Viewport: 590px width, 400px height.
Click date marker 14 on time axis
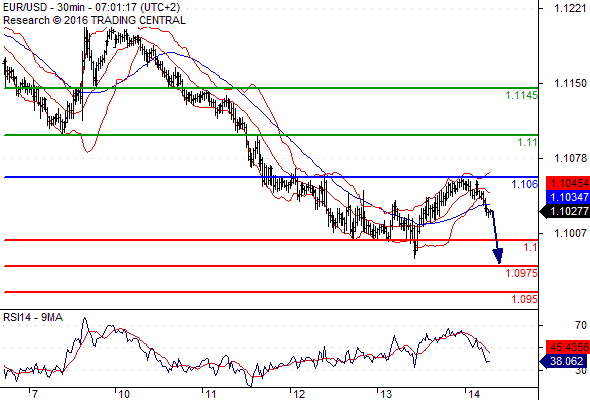(474, 394)
